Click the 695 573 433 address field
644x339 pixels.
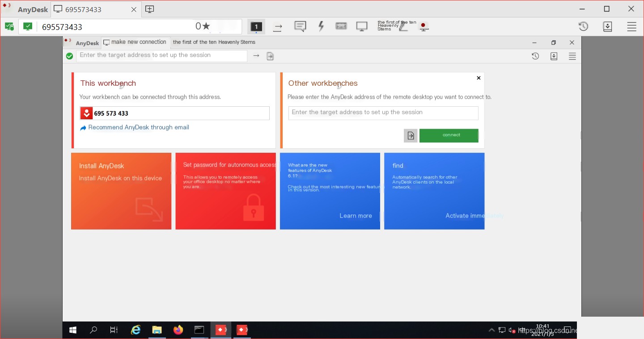point(175,113)
